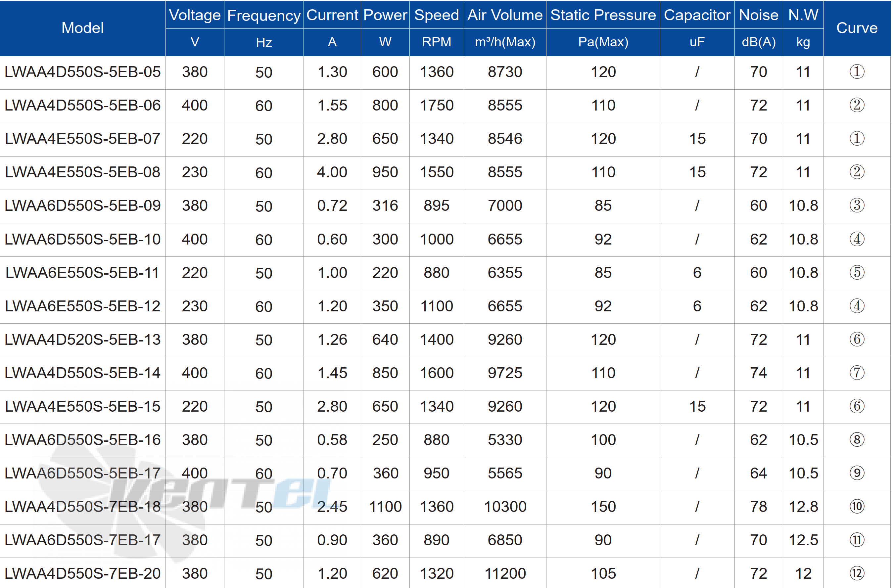The height and width of the screenshot is (588, 893).
Task: Select curve ③ for LWAA6D550S-5EB-09
Action: (x=857, y=205)
